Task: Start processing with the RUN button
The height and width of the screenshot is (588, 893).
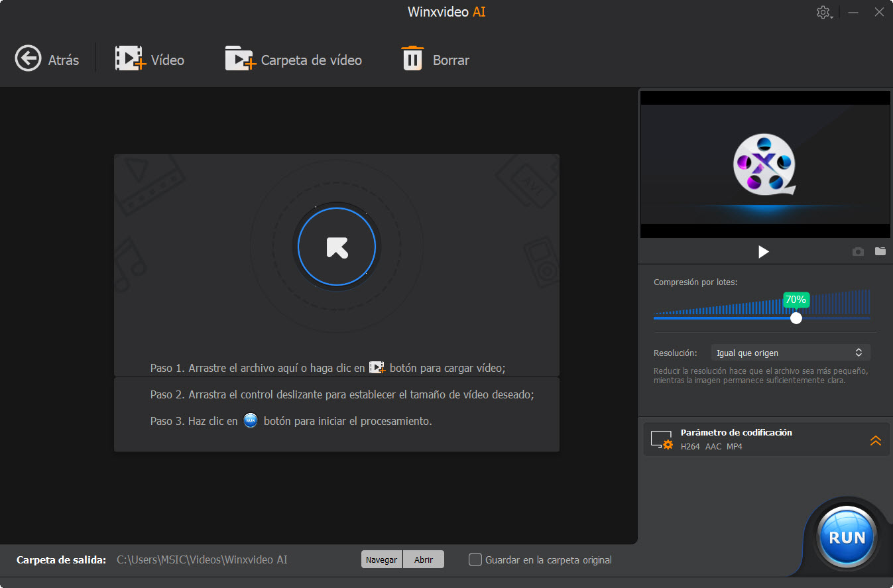Action: [x=847, y=537]
